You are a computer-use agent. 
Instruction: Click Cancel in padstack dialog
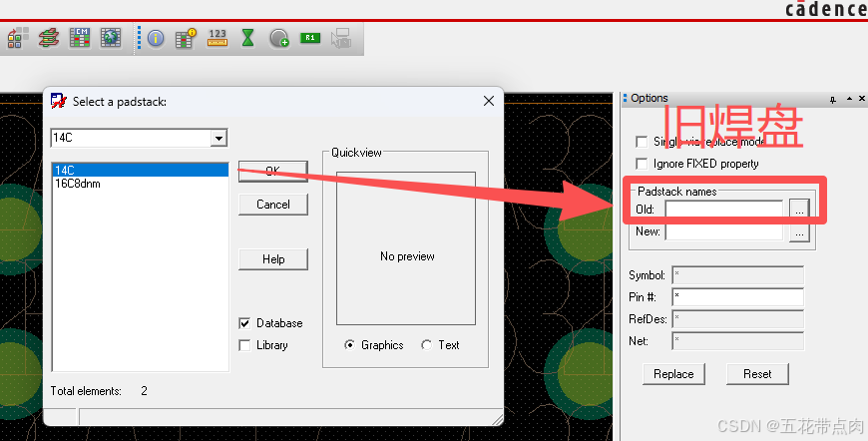(x=273, y=205)
